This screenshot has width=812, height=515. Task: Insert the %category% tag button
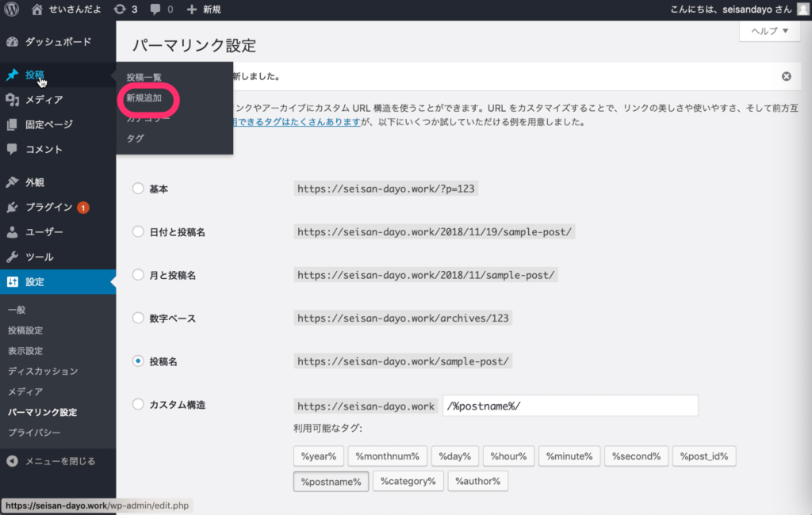408,481
